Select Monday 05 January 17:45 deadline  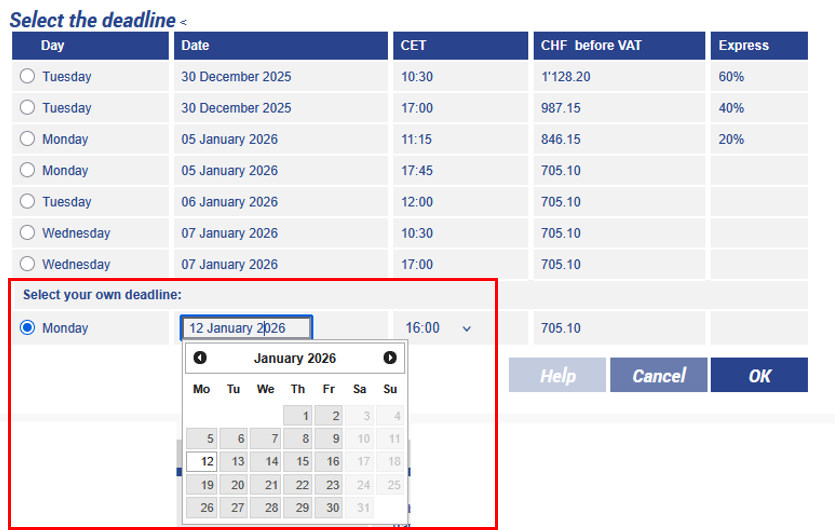(x=27, y=171)
